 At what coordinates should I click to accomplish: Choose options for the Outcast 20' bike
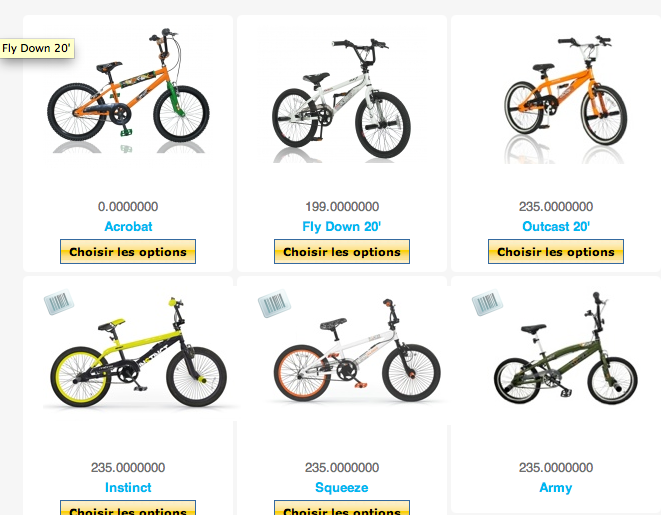coord(556,252)
